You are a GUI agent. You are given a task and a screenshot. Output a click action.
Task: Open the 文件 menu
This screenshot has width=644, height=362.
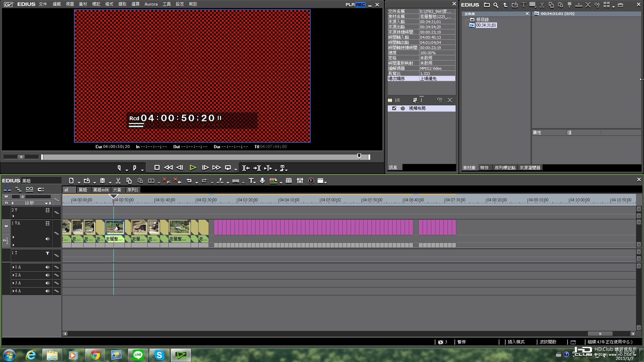(x=43, y=4)
